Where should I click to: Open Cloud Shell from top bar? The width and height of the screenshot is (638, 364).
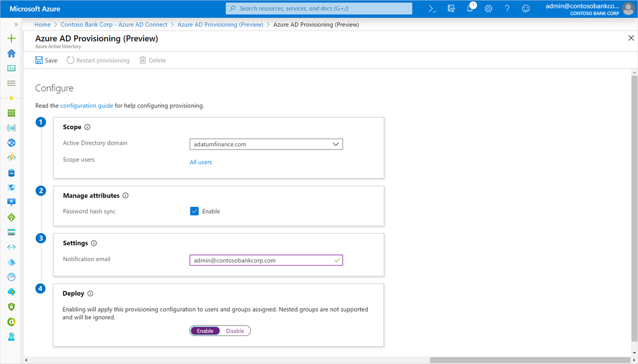coord(432,8)
